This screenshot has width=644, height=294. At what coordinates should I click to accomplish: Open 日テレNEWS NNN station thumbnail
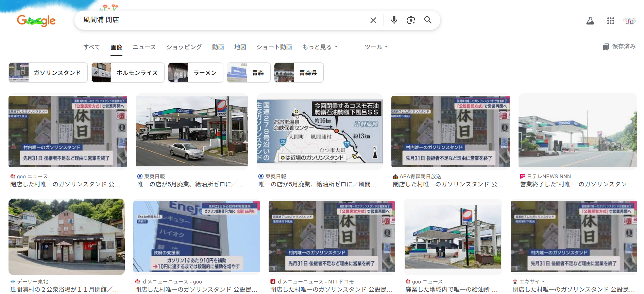click(578, 131)
